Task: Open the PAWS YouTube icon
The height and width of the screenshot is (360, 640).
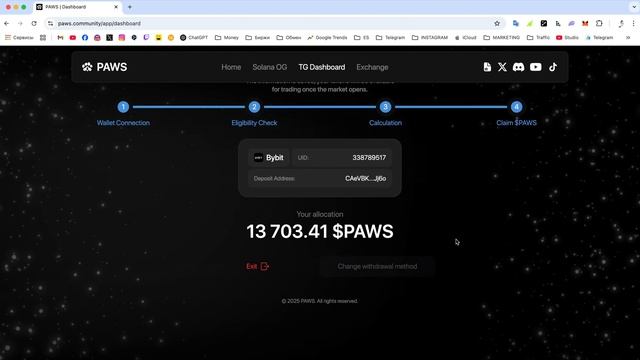Action: coord(536,67)
